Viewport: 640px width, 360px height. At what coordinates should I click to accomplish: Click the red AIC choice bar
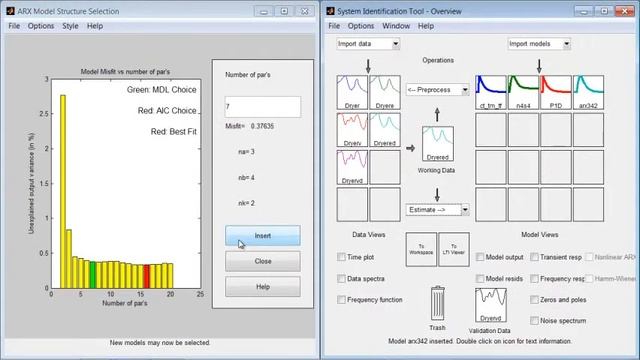pos(147,277)
